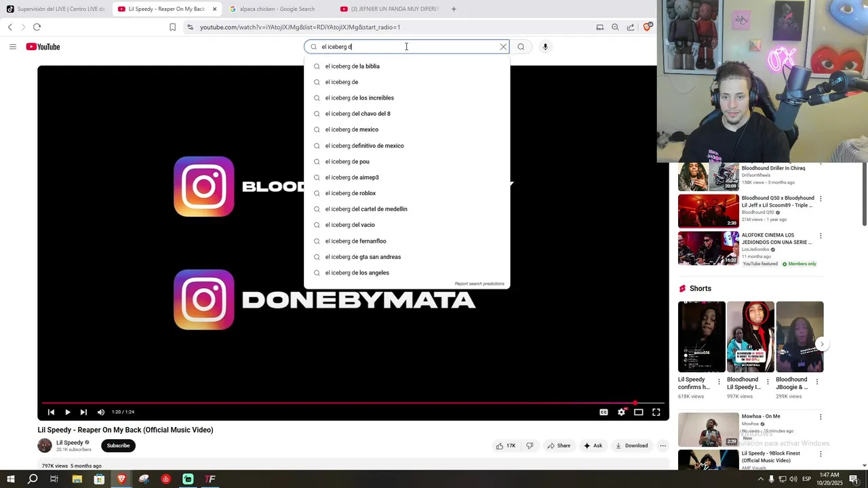This screenshot has height=488, width=868.
Task: Open the YouTube hamburger guide menu
Action: [x=12, y=47]
